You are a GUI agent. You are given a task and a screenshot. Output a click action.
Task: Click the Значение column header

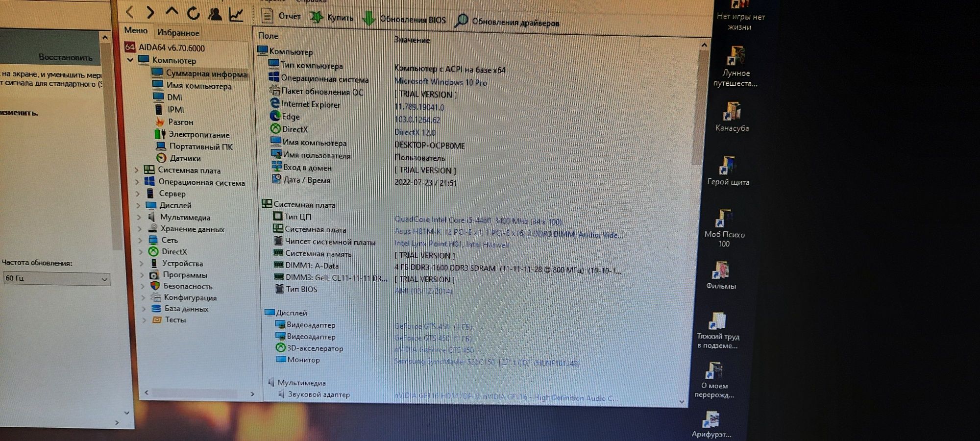[412, 40]
